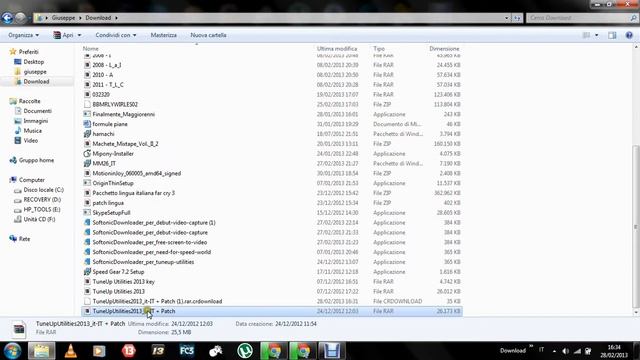Refresh the folder with the refresh icon

[x=517, y=18]
